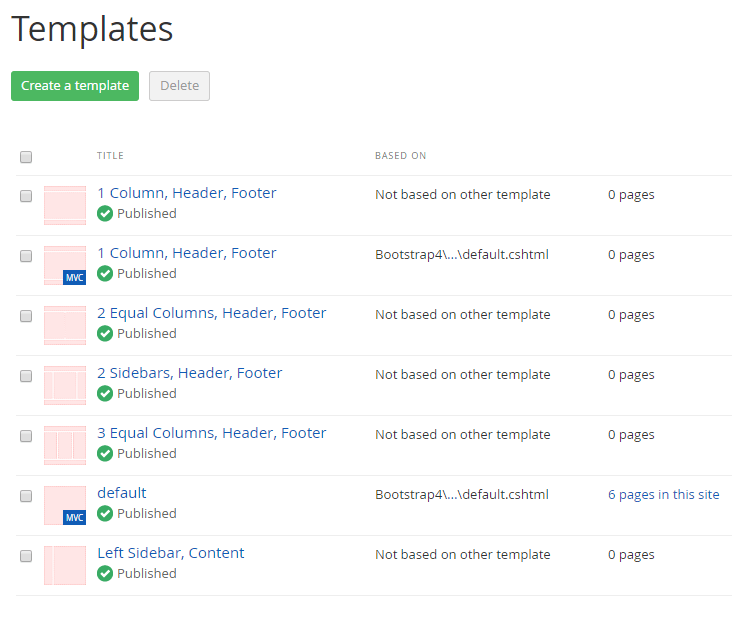744x620 pixels.
Task: Click the Based On column header
Action: (x=400, y=156)
